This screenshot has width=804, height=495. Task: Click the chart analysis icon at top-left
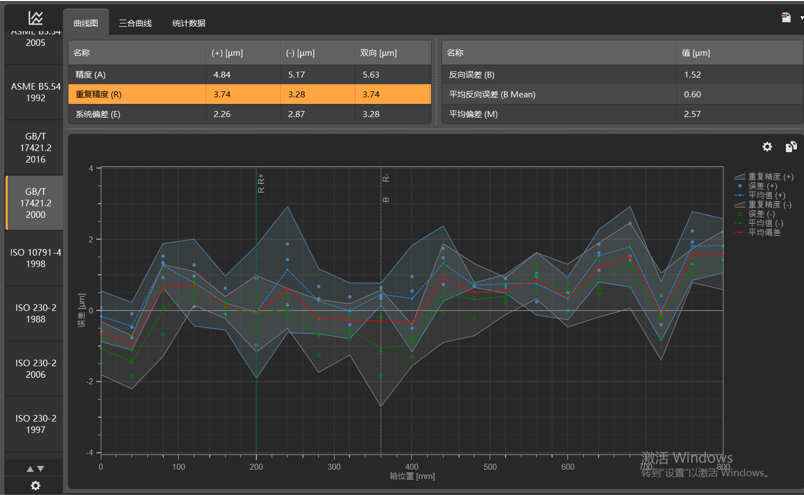point(35,18)
